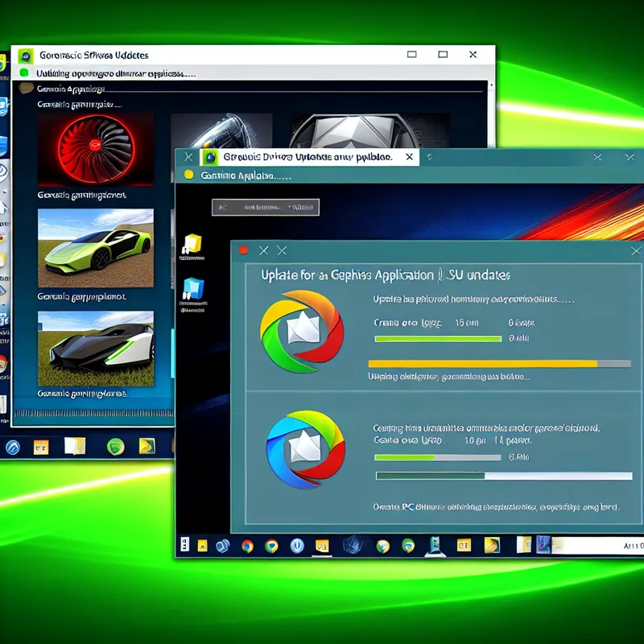644x644 pixels.
Task: Click the X left of the middle window's tab
Action: pyautogui.click(x=188, y=157)
